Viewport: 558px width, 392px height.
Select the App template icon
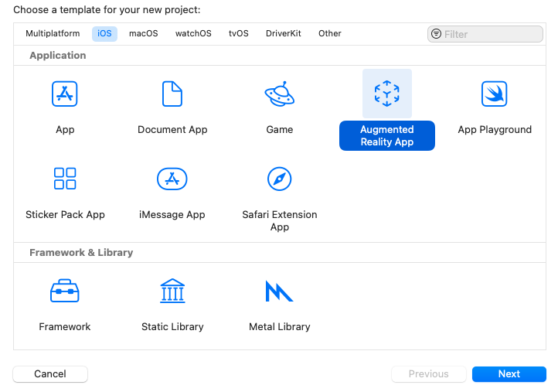point(65,94)
